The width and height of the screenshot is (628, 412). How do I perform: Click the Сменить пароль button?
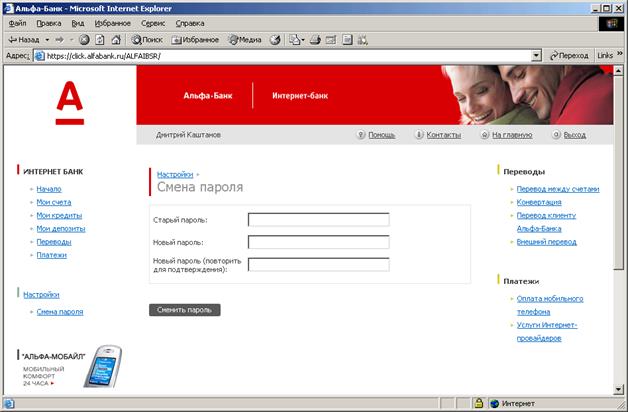coord(185,310)
